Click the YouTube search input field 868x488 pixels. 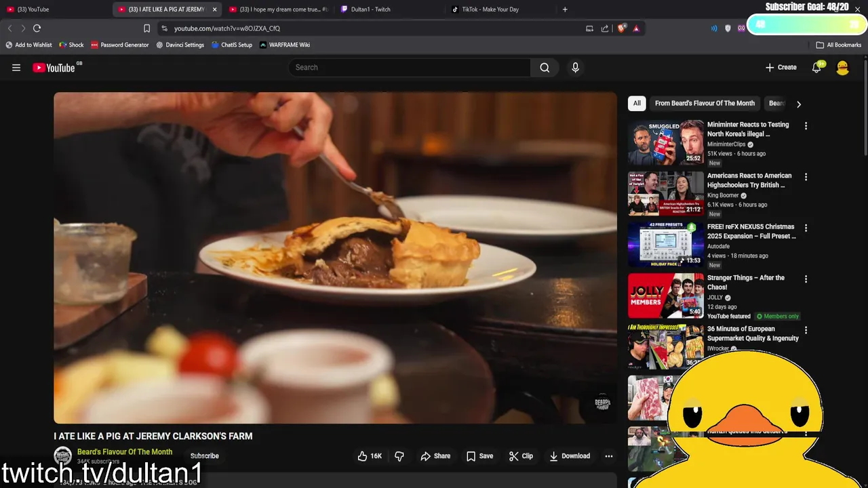coord(409,68)
